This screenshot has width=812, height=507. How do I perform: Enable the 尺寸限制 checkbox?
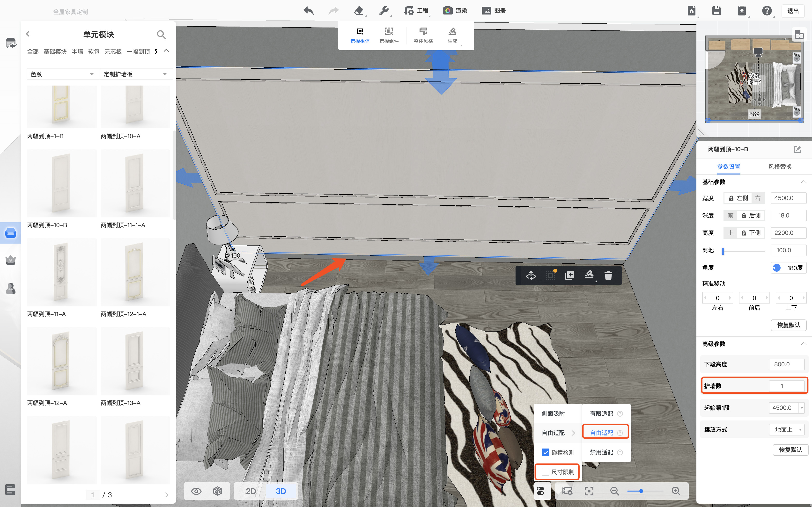pos(546,472)
